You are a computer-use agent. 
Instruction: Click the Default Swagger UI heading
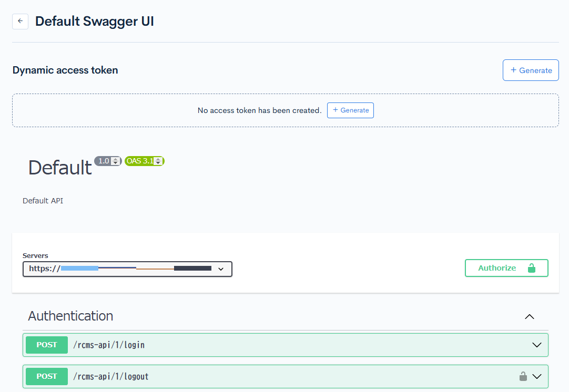[x=94, y=21]
